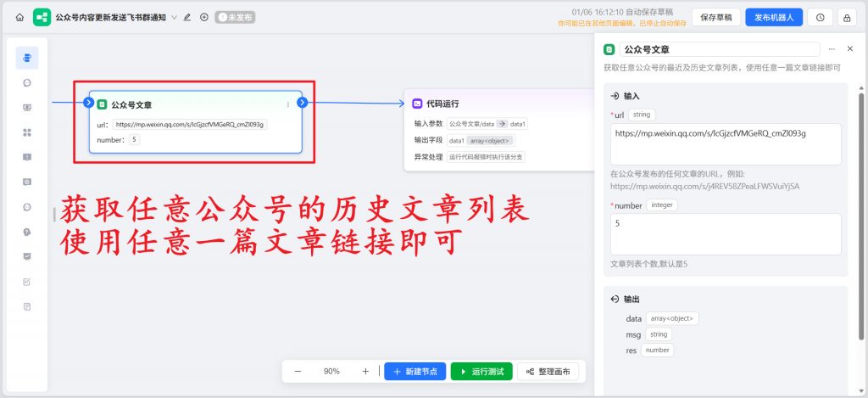Viewport: 868px width, 398px height.
Task: Edit workflow name with pencil icon
Action: pos(187,17)
